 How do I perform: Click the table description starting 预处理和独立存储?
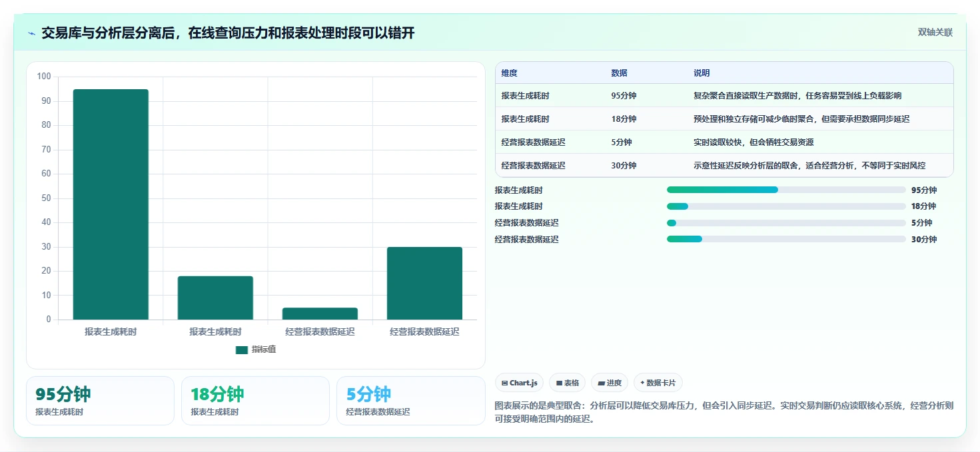point(801,119)
